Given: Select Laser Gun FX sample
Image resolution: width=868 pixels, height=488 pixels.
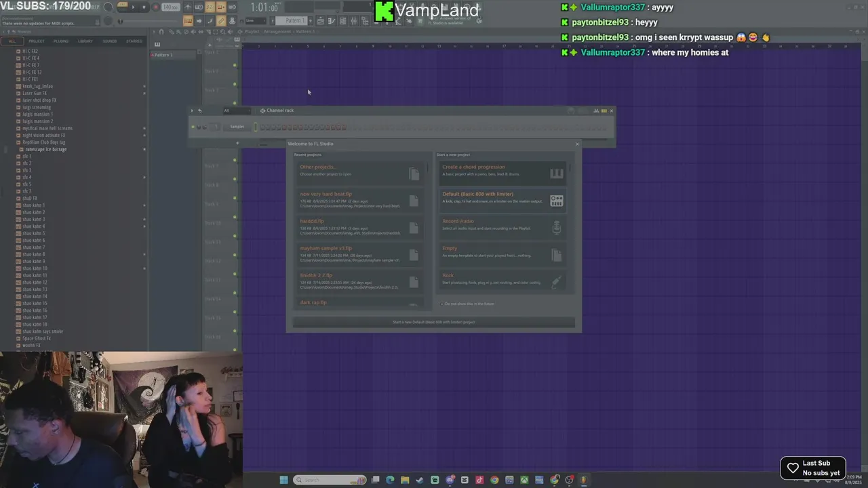Looking at the screenshot, I should click(x=35, y=93).
